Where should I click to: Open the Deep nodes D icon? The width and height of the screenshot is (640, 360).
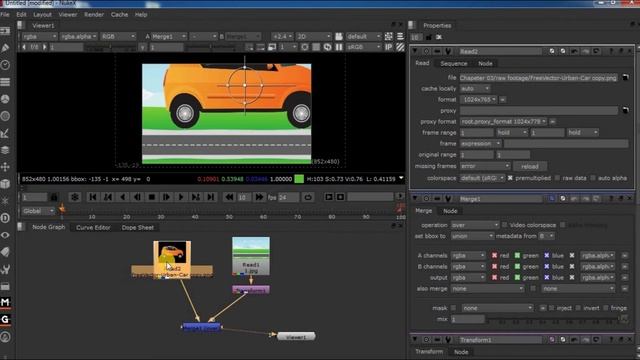(x=5, y=218)
